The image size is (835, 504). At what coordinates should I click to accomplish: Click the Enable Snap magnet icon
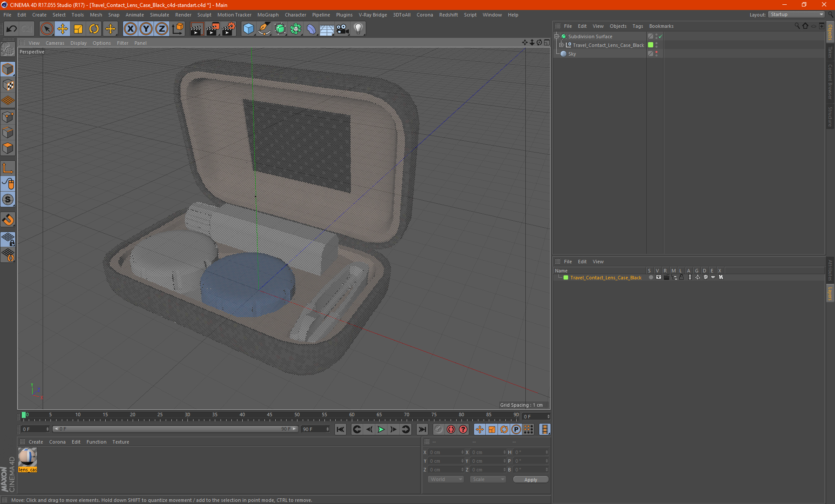point(8,220)
